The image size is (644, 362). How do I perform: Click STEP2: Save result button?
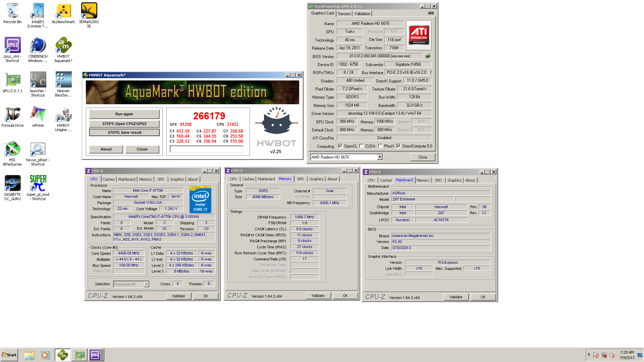click(124, 132)
